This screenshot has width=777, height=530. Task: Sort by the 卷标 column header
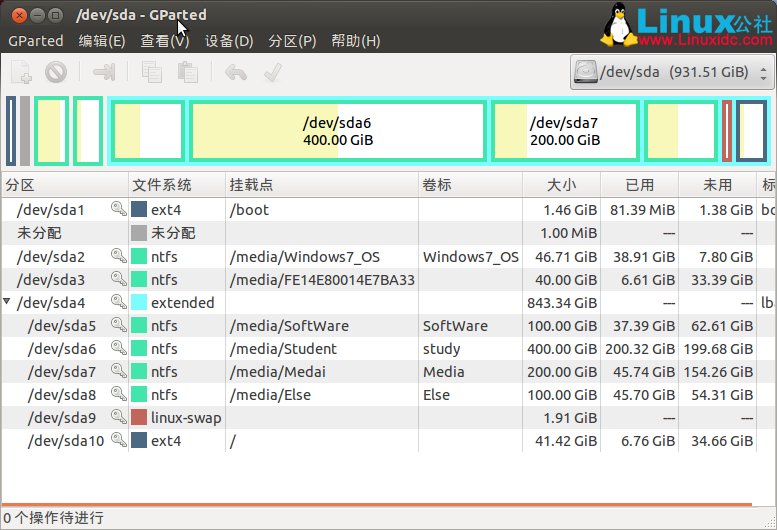[x=470, y=185]
